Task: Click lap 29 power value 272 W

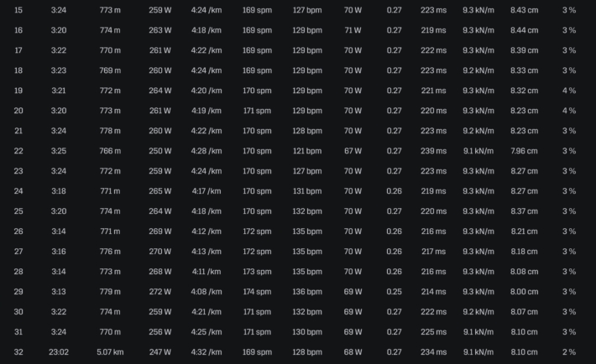Action: tap(160, 292)
